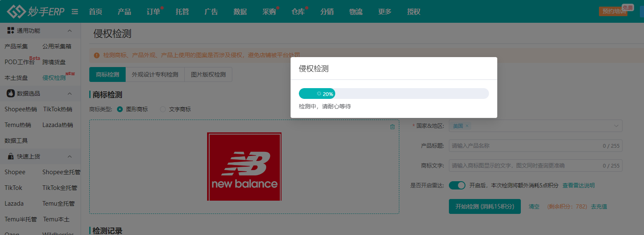Open 本土货盘 in sidebar

point(16,78)
